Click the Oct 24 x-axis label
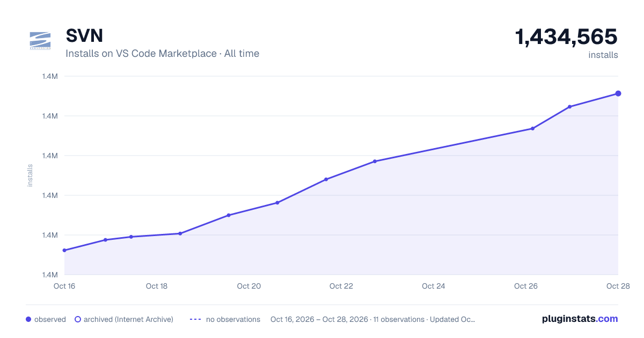This screenshot has width=644, height=338. (x=434, y=286)
